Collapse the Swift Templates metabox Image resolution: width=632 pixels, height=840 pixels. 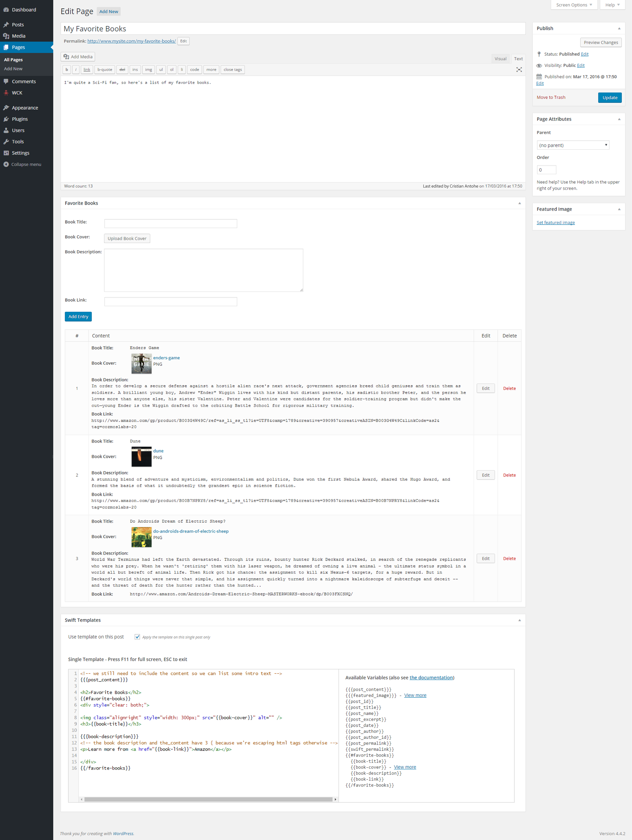pos(520,620)
